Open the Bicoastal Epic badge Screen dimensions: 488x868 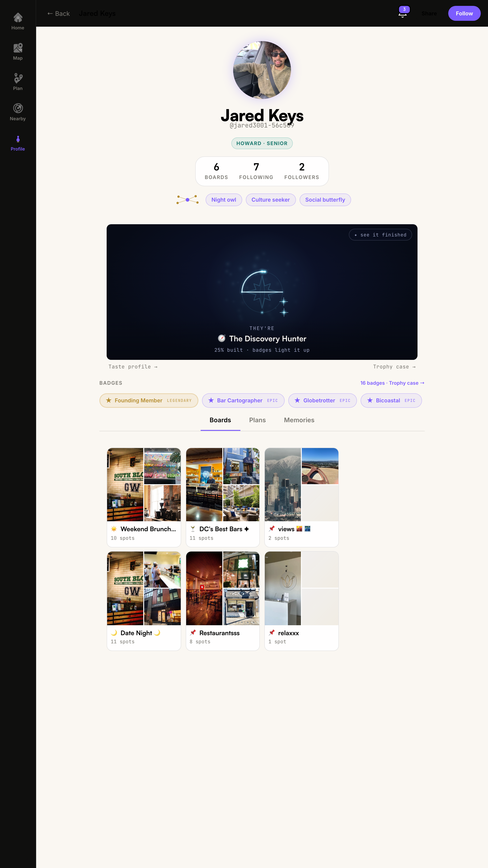tap(391, 400)
